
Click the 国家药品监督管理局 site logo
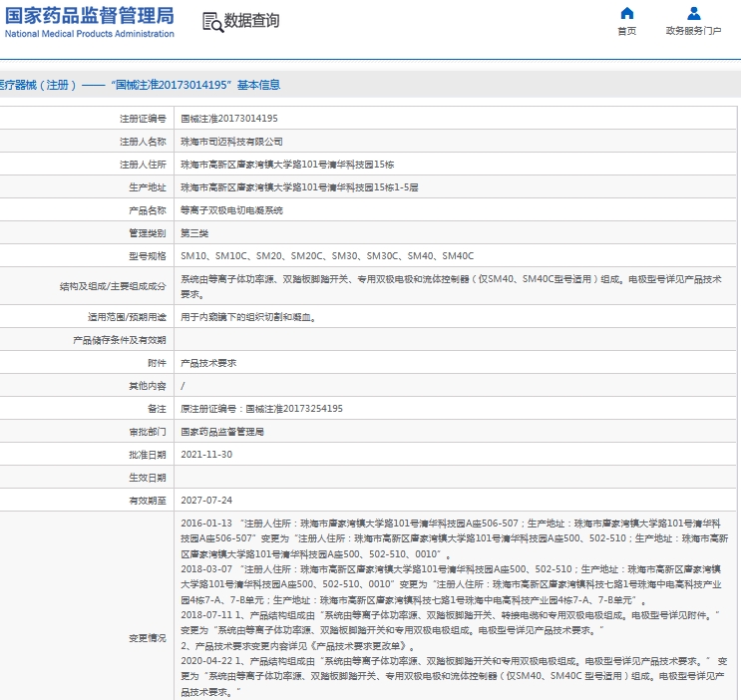tap(89, 15)
